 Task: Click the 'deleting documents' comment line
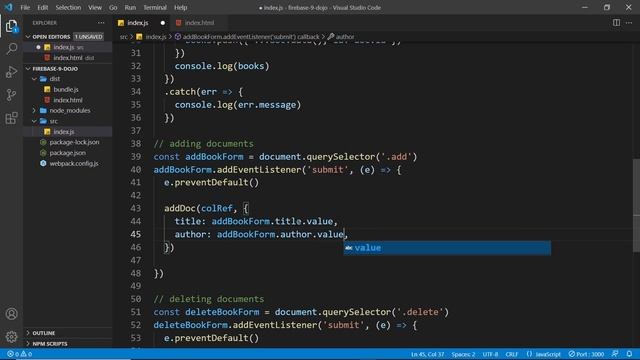pos(209,299)
